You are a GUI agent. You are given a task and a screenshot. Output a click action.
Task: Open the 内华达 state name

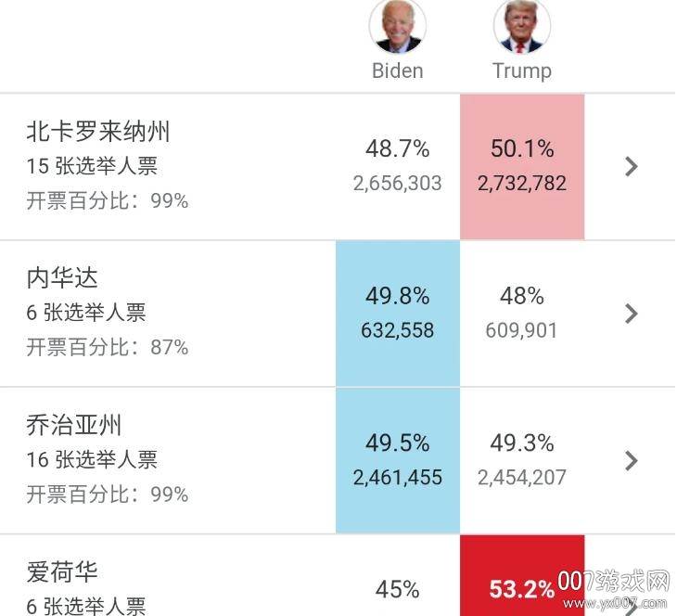(x=62, y=278)
